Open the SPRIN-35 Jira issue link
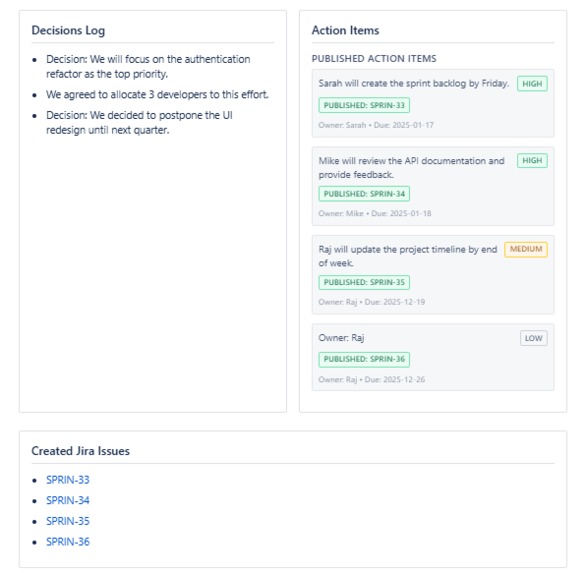 coord(68,521)
